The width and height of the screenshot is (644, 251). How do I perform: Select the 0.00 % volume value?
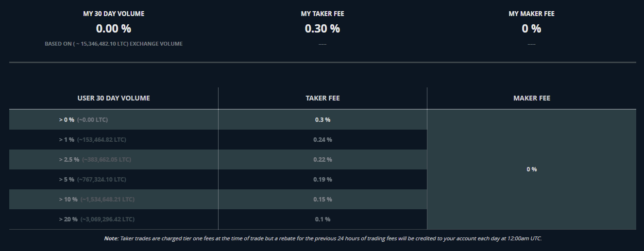pos(114,29)
